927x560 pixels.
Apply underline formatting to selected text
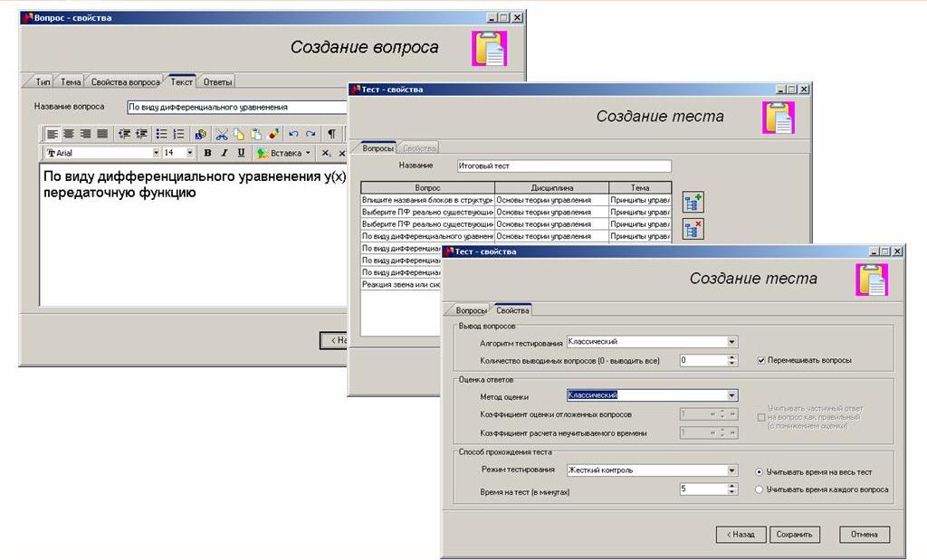click(x=241, y=151)
